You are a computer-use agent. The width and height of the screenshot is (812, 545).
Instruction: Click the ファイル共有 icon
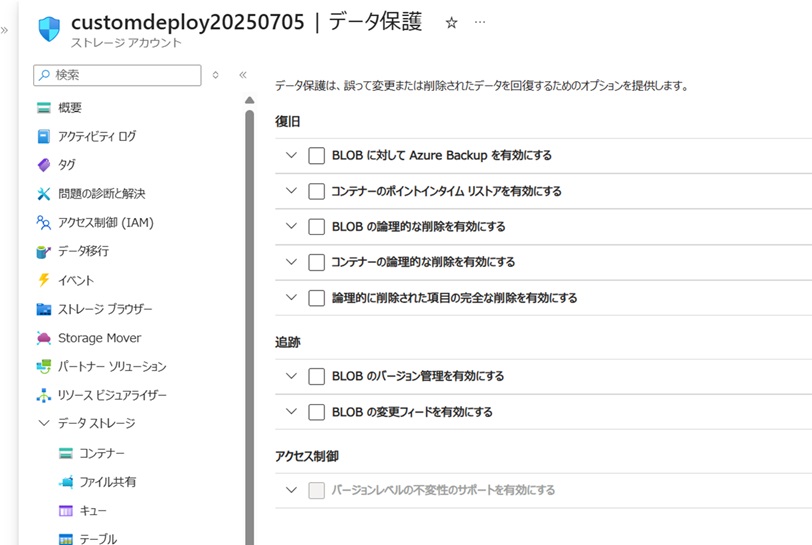tap(66, 482)
